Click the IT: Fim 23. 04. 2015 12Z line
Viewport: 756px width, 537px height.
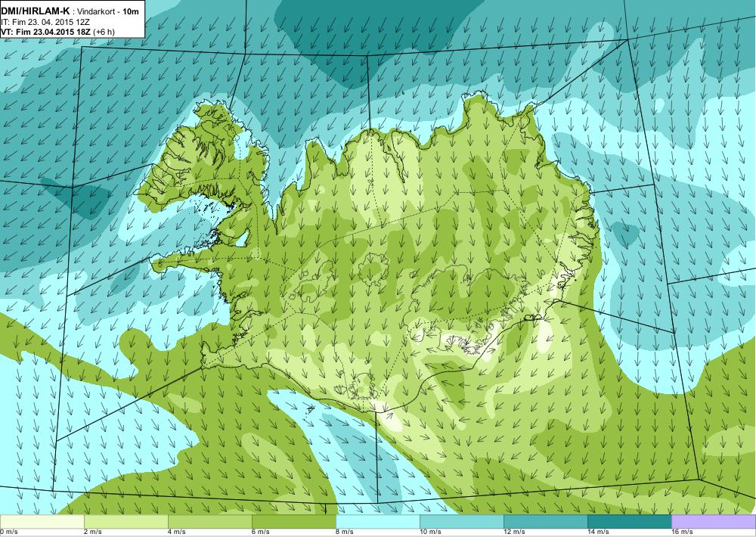point(45,22)
